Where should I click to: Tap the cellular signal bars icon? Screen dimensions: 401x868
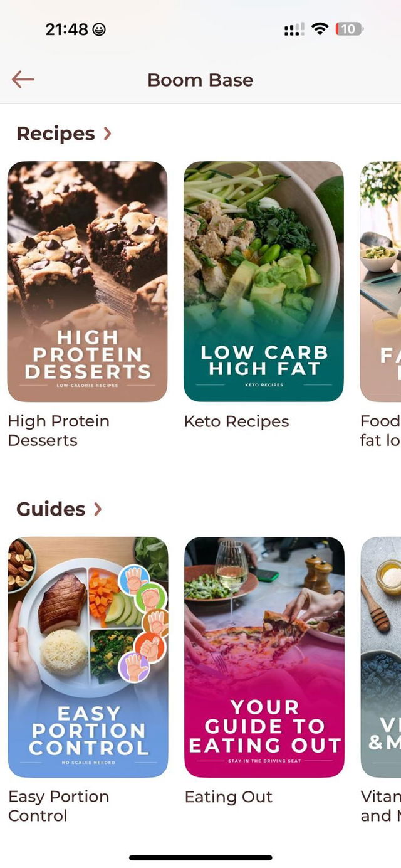pyautogui.click(x=294, y=29)
